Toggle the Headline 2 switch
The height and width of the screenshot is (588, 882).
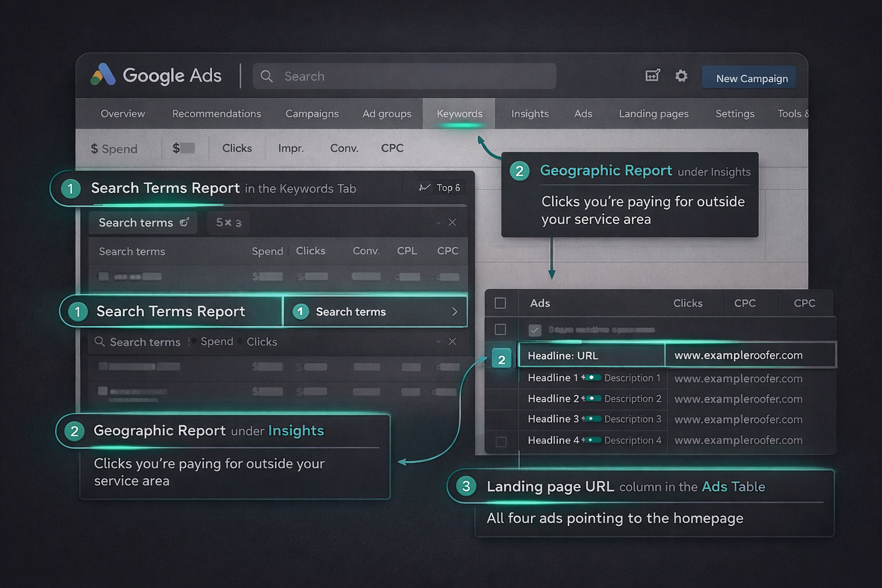pos(591,398)
